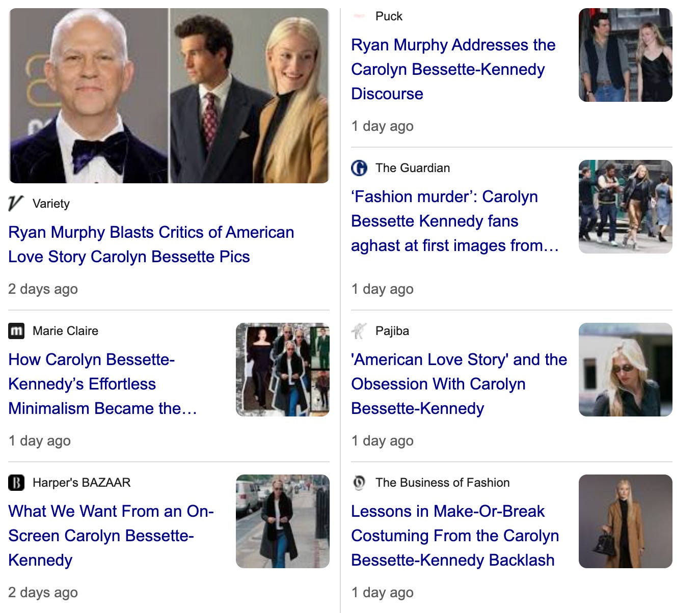
Task: Click '1 day ago' under Puck story
Action: [383, 126]
